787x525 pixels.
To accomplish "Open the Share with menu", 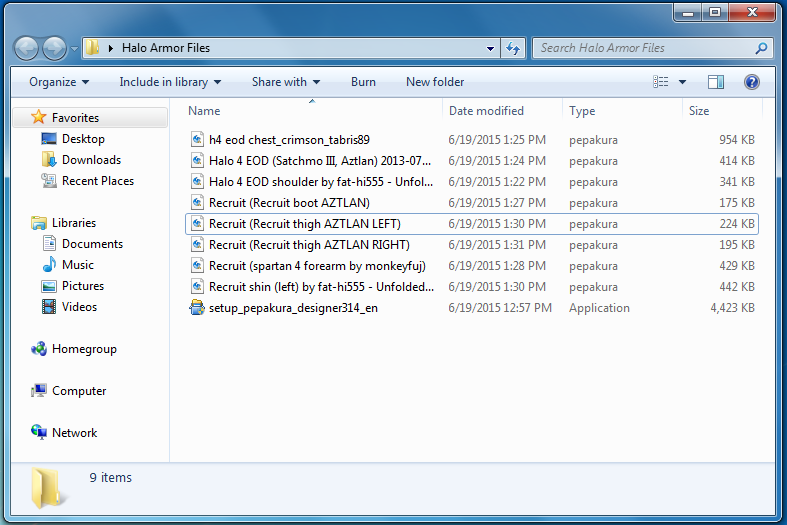I will pos(286,82).
